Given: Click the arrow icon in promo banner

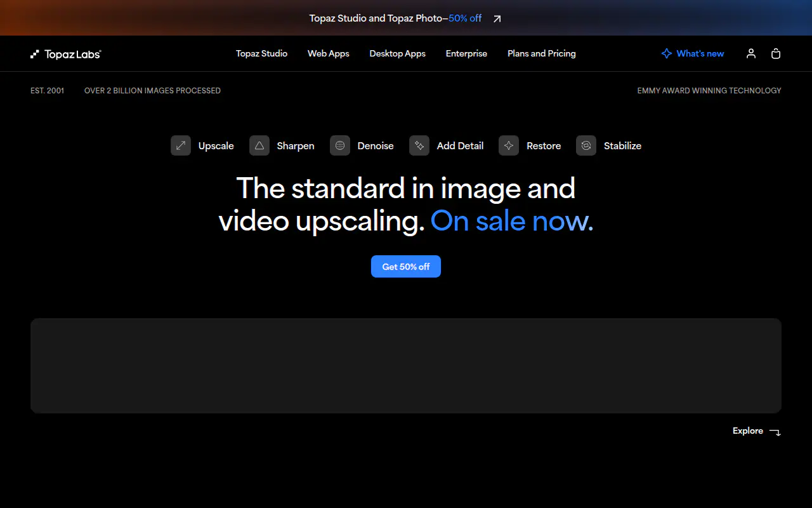Looking at the screenshot, I should 497,18.
